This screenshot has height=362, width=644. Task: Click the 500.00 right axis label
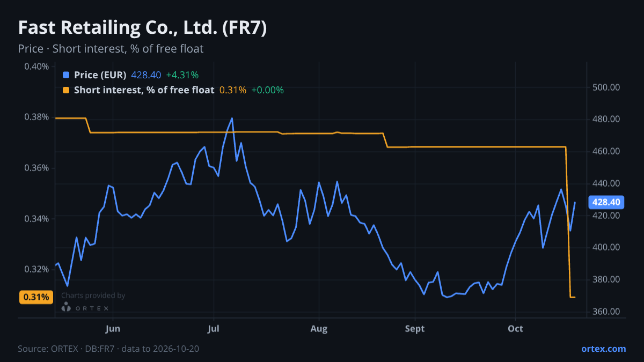(606, 87)
